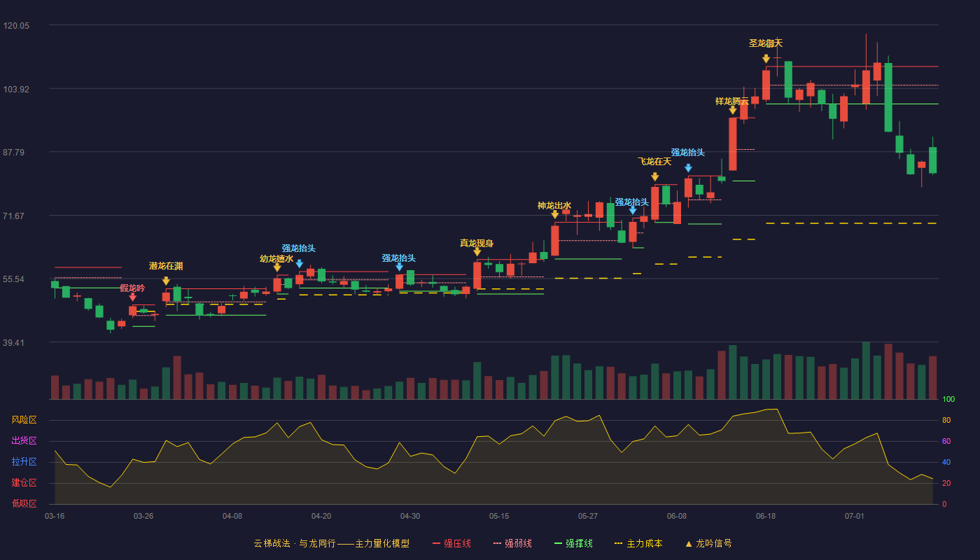This screenshot has width=980, height=560.
Task: Click the 55.54 price axis label
Action: 15,279
